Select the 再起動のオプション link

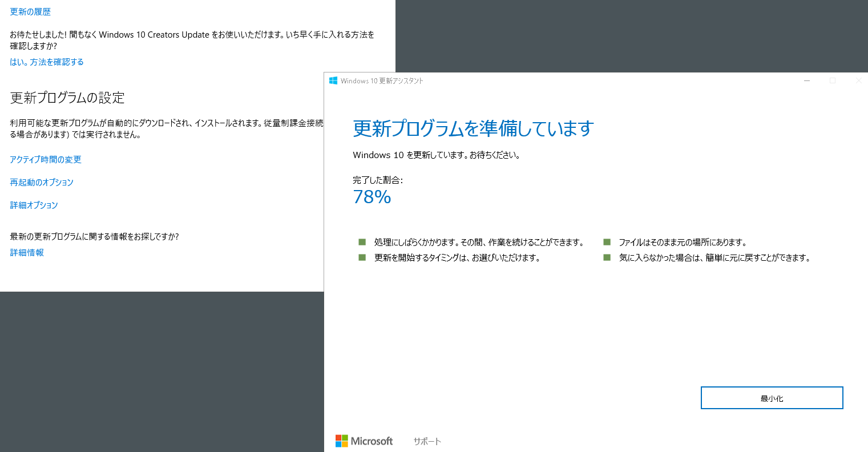(x=42, y=183)
